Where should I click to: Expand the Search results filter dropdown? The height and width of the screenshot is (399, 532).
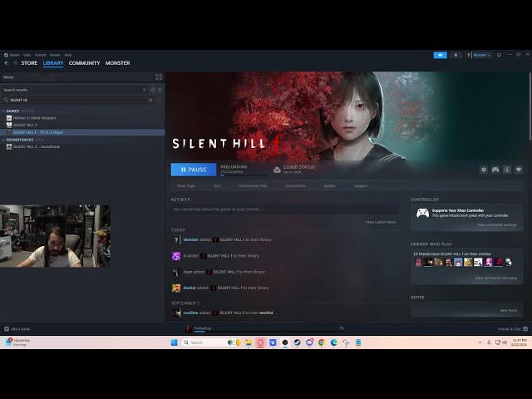pyautogui.click(x=145, y=90)
